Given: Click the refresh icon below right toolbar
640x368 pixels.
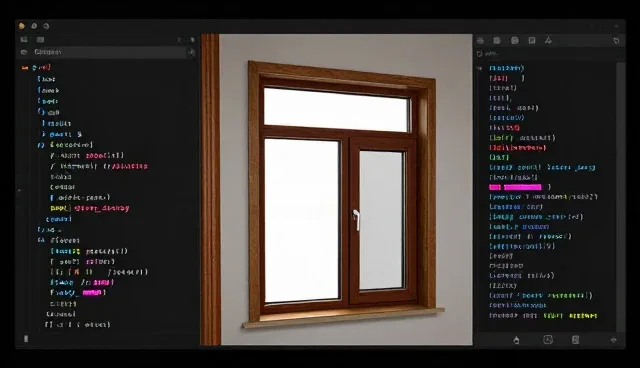Looking at the screenshot, I should coord(480,53).
